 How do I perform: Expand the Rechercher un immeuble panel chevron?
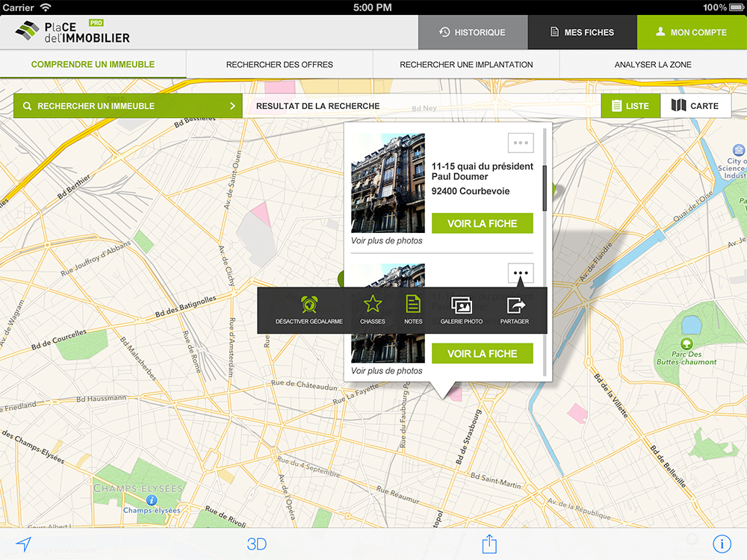[x=232, y=105]
